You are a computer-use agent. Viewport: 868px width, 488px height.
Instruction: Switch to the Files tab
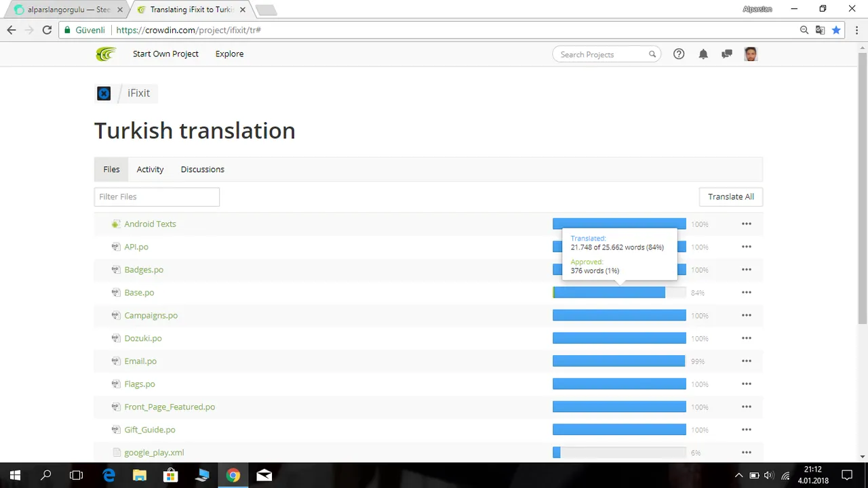point(111,169)
